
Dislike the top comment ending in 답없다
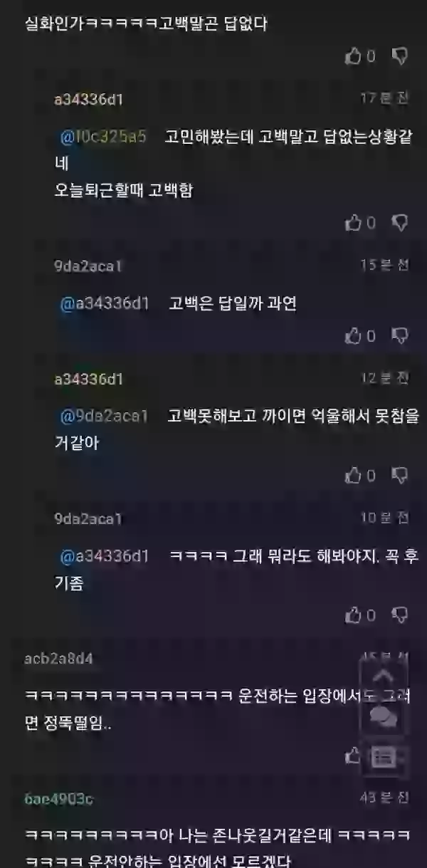[401, 56]
